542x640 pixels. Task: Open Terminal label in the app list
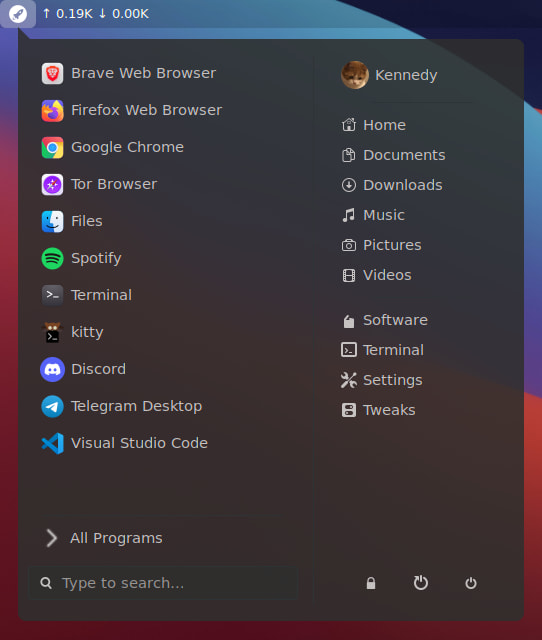pyautogui.click(x=101, y=295)
